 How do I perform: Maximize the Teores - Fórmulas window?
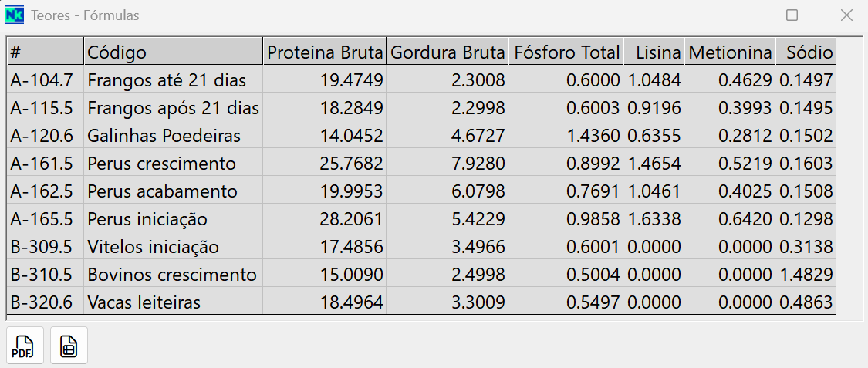pyautogui.click(x=792, y=15)
